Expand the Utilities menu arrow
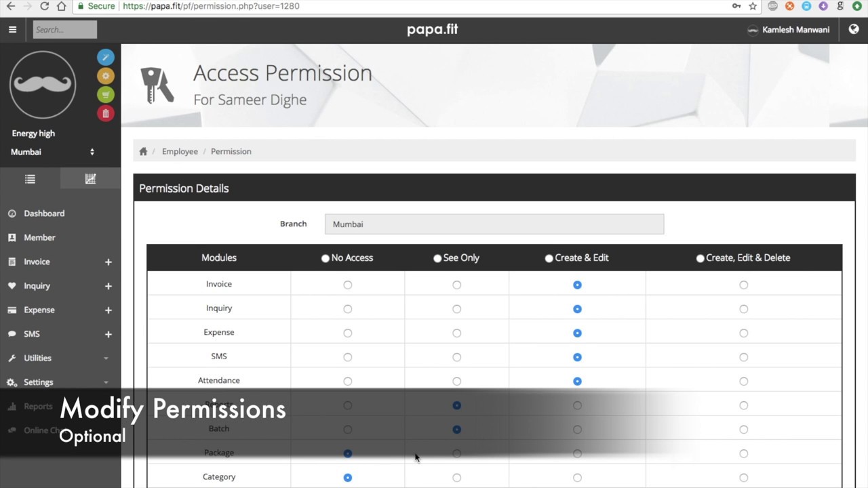868x488 pixels. tap(106, 359)
